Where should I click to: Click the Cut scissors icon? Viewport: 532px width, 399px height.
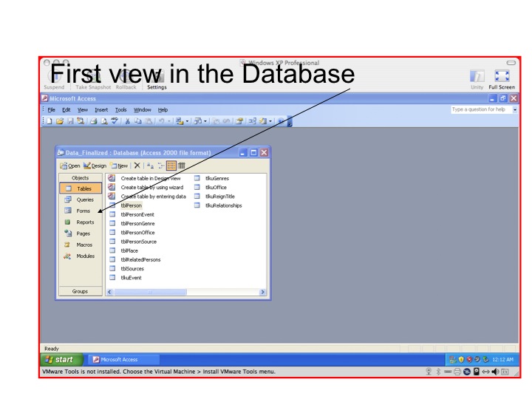(128, 121)
